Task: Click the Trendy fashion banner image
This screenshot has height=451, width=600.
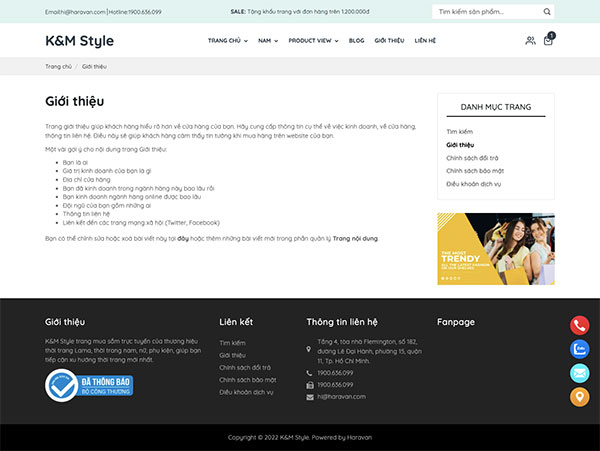Action: click(496, 249)
